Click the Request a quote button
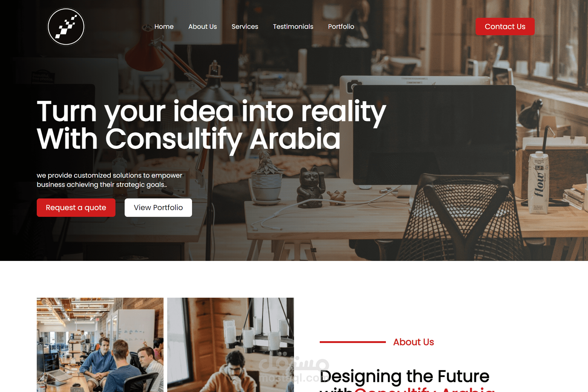This screenshot has height=392, width=588. (x=76, y=207)
